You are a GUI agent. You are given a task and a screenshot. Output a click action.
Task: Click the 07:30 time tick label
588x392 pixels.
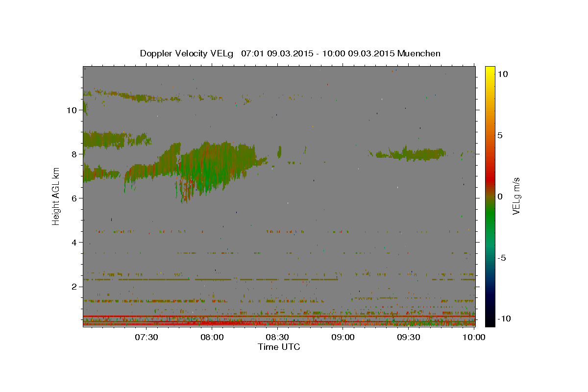[146, 337]
